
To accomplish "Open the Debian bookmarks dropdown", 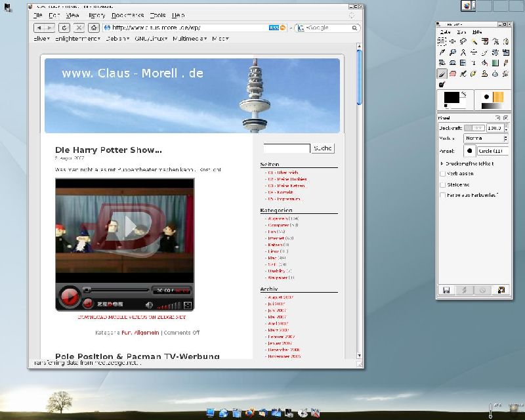I will 117,39.
